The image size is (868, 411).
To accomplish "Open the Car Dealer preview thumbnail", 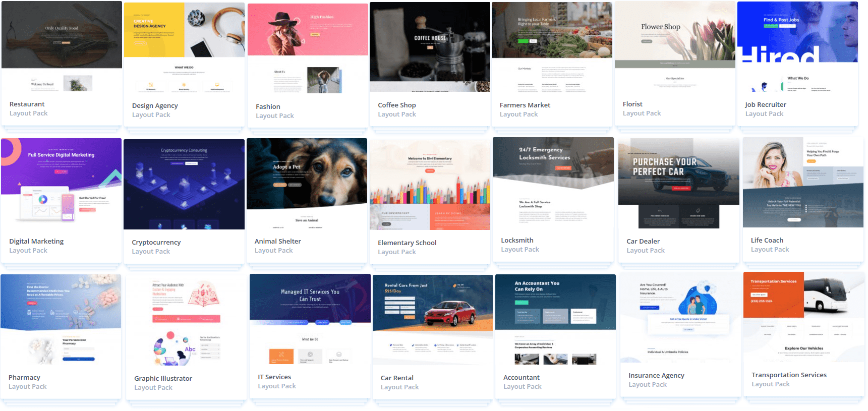I will click(x=678, y=183).
